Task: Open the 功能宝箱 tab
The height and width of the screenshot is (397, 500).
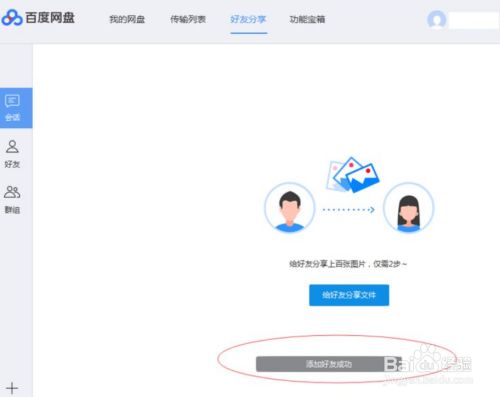Action: coord(307,19)
